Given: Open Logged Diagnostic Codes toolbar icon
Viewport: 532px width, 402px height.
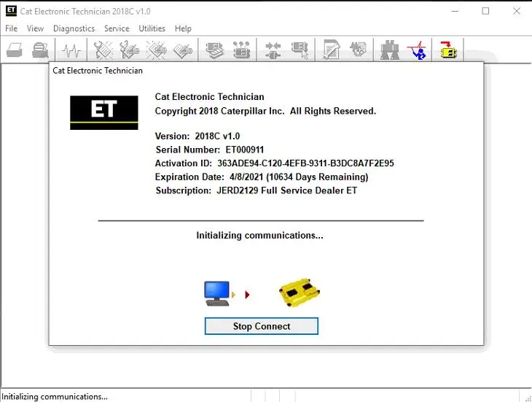Looking at the screenshot, I should coord(129,50).
